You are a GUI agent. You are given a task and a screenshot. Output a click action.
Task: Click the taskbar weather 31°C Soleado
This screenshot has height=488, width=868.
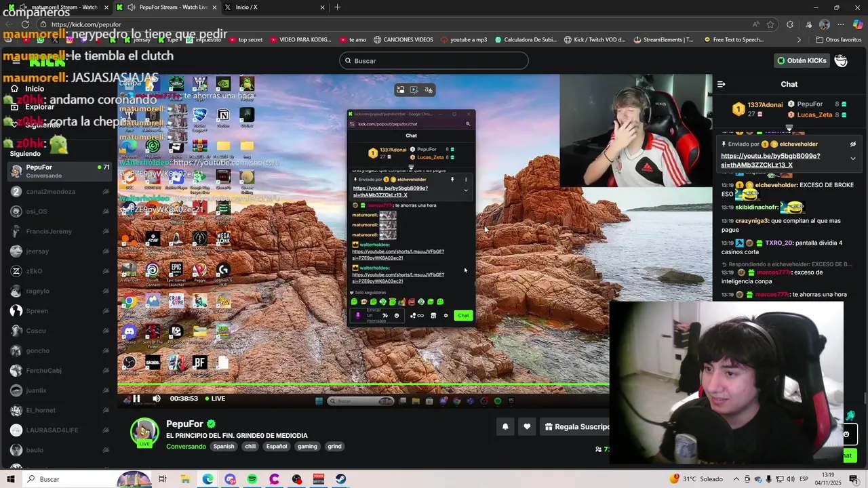(696, 479)
